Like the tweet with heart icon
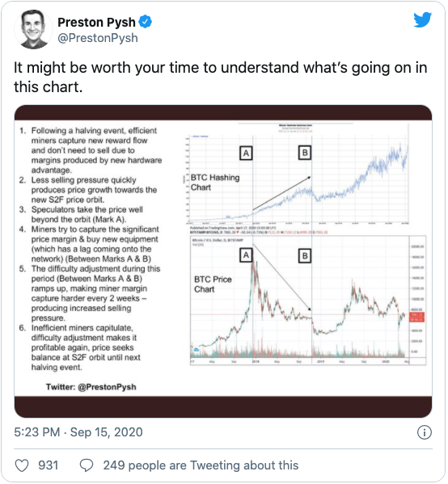 pos(22,465)
